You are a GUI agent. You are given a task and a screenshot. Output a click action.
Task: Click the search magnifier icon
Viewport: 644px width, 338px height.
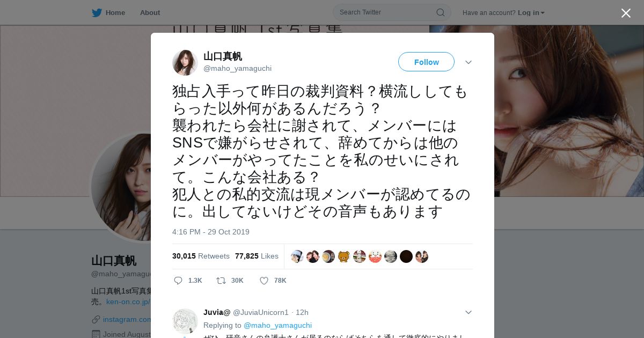click(x=440, y=12)
